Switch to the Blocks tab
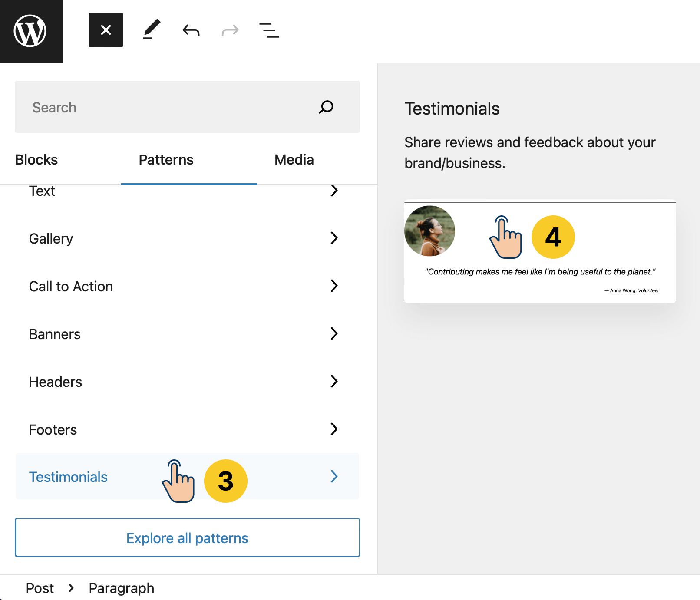The width and height of the screenshot is (700, 600). 36,160
